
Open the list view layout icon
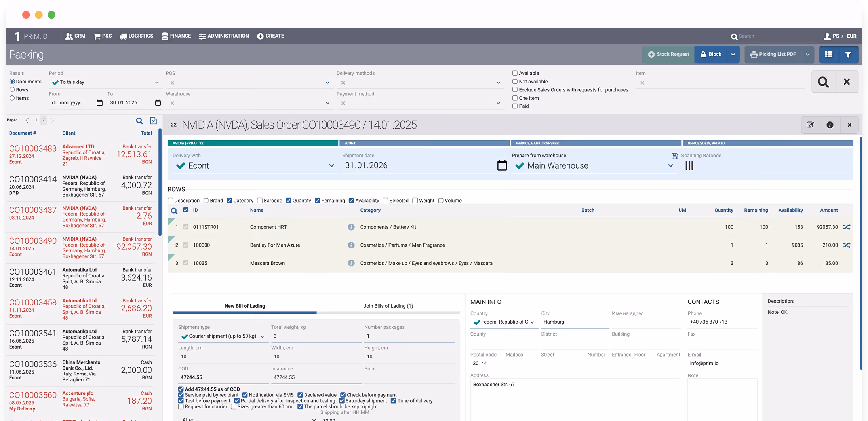click(828, 55)
